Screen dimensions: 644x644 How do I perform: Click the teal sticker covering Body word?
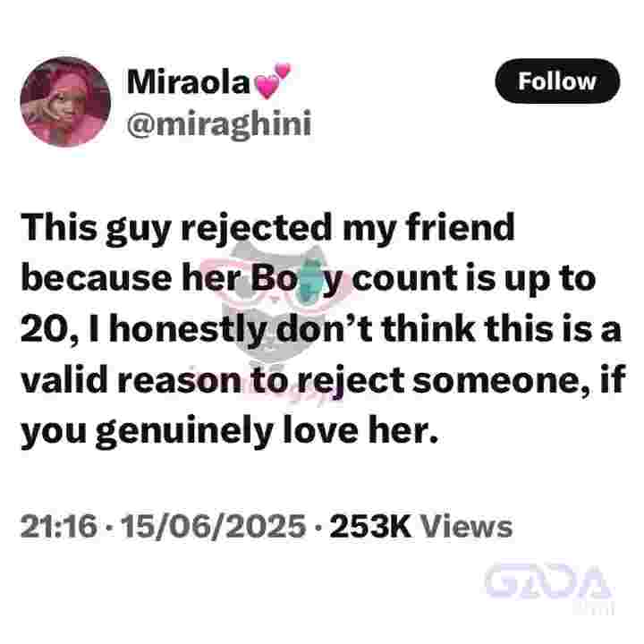click(x=309, y=280)
